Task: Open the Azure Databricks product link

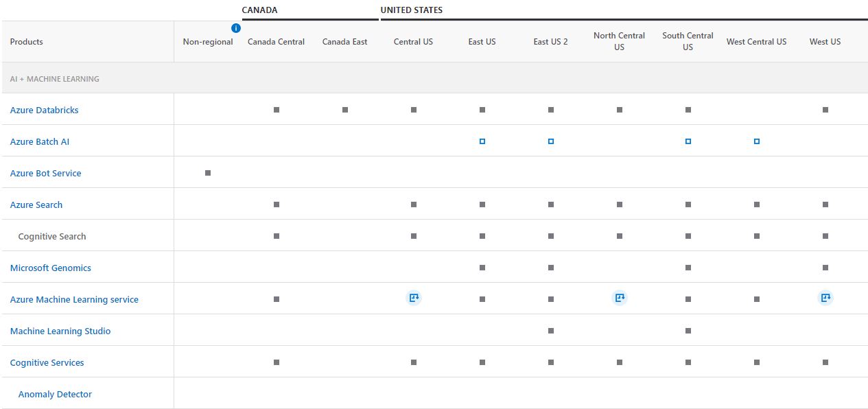Action: (x=44, y=109)
